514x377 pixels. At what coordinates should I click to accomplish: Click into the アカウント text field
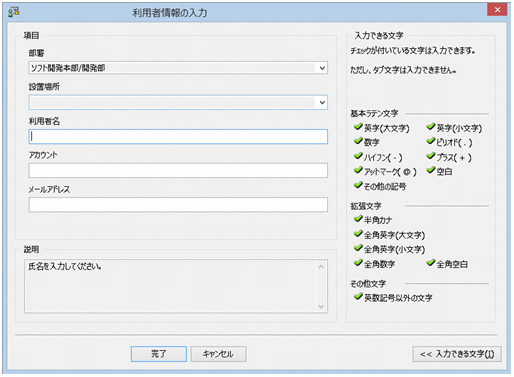point(178,170)
